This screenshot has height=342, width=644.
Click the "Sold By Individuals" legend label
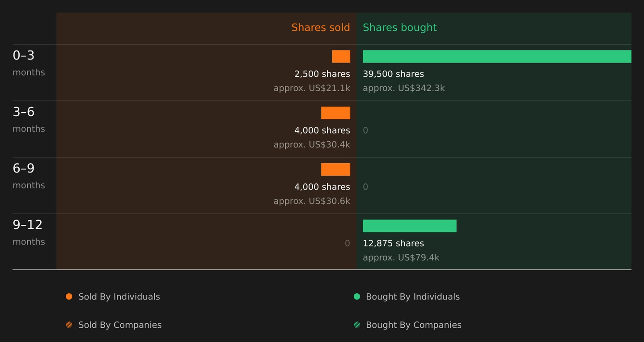click(x=119, y=296)
